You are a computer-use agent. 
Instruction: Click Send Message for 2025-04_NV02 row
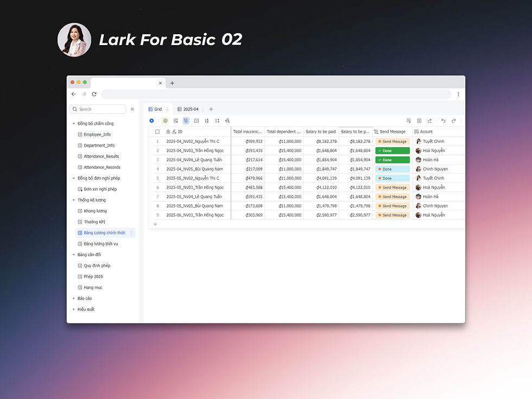[392, 142]
